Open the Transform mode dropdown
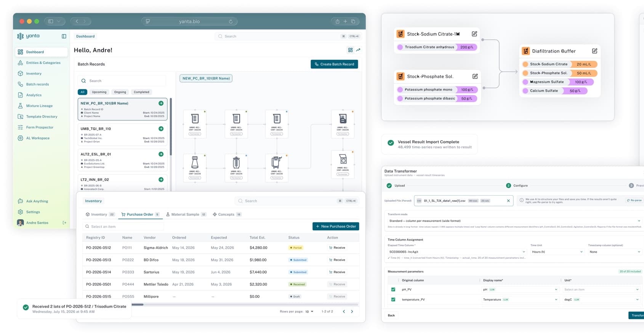Viewport: 644px width, 336px height. click(x=514, y=221)
